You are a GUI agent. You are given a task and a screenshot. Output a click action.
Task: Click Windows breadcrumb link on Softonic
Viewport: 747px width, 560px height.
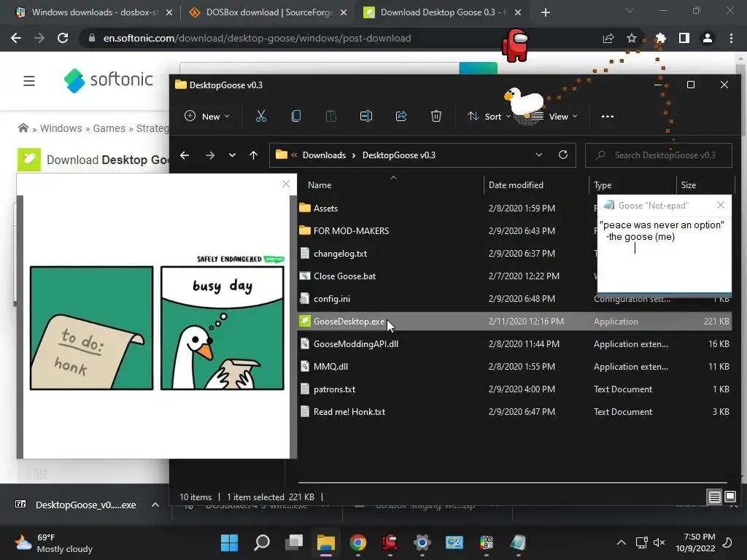[x=61, y=128]
